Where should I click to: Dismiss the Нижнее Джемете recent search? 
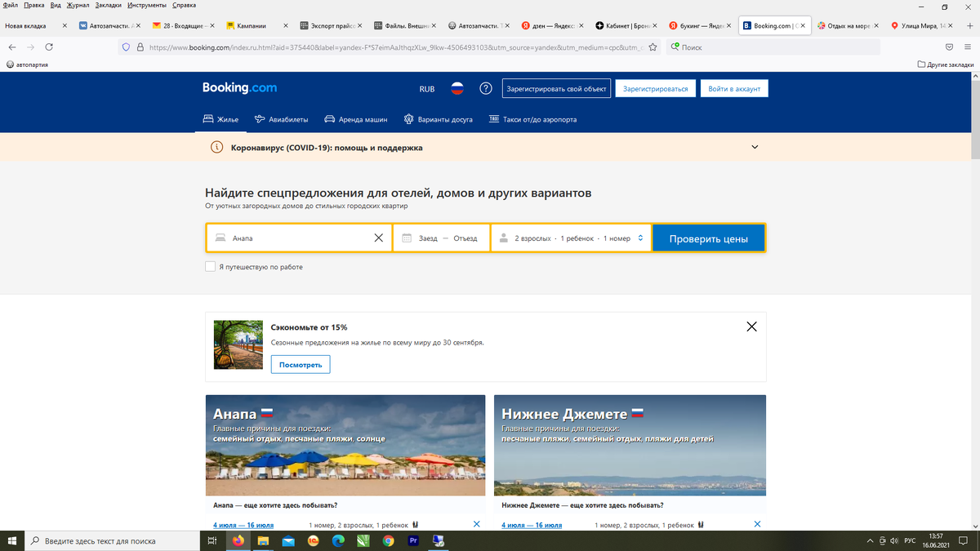pyautogui.click(x=757, y=524)
